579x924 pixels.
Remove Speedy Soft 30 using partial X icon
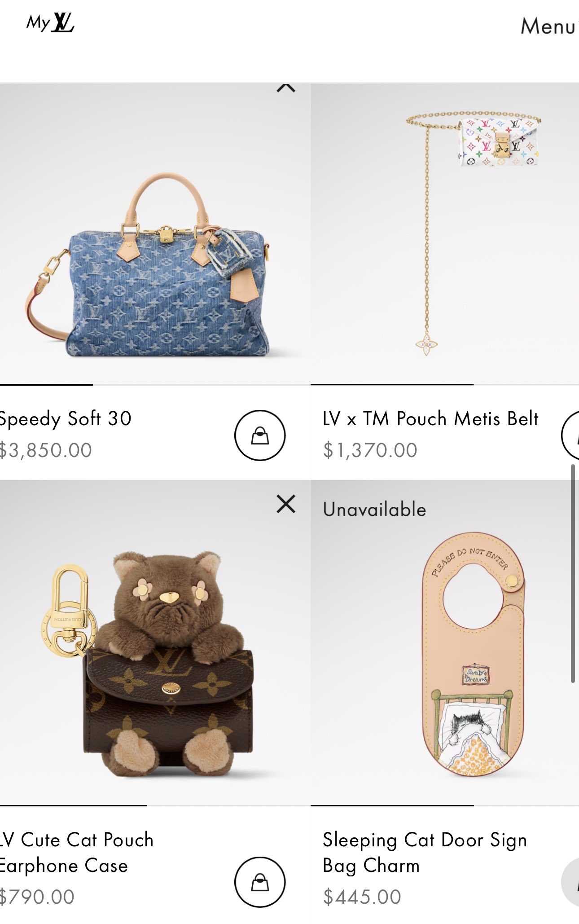[286, 87]
